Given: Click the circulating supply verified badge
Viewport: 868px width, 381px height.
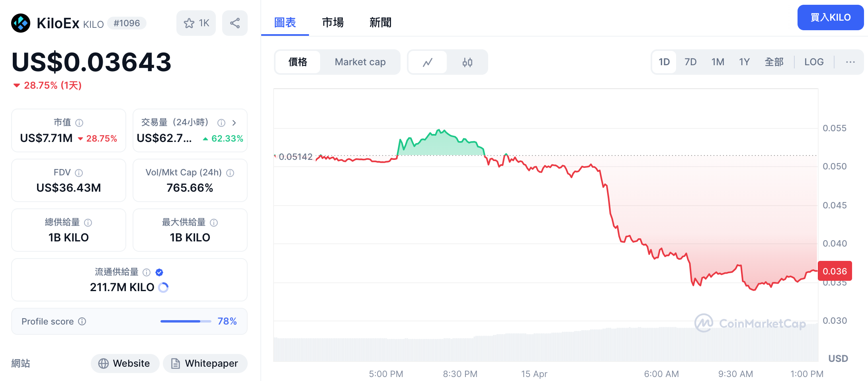Looking at the screenshot, I should coord(159,272).
